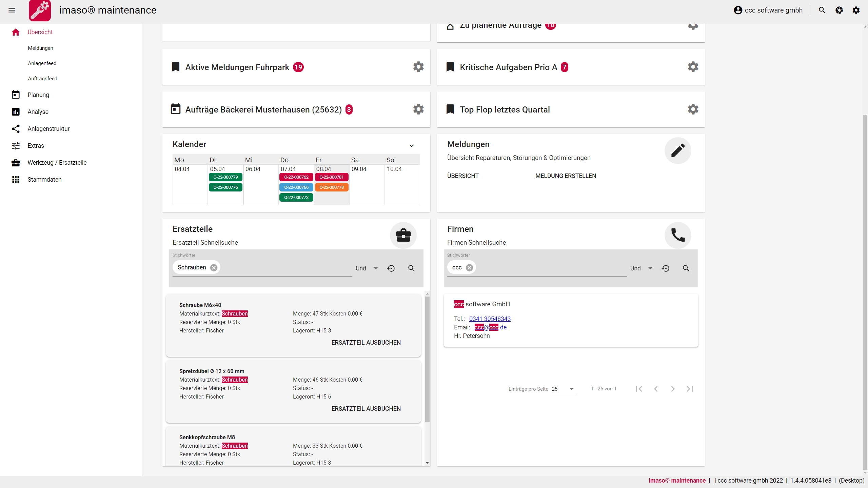Select Werkzeug / Ersatzteile in sidebar
Image resolution: width=868 pixels, height=488 pixels.
[x=57, y=163]
